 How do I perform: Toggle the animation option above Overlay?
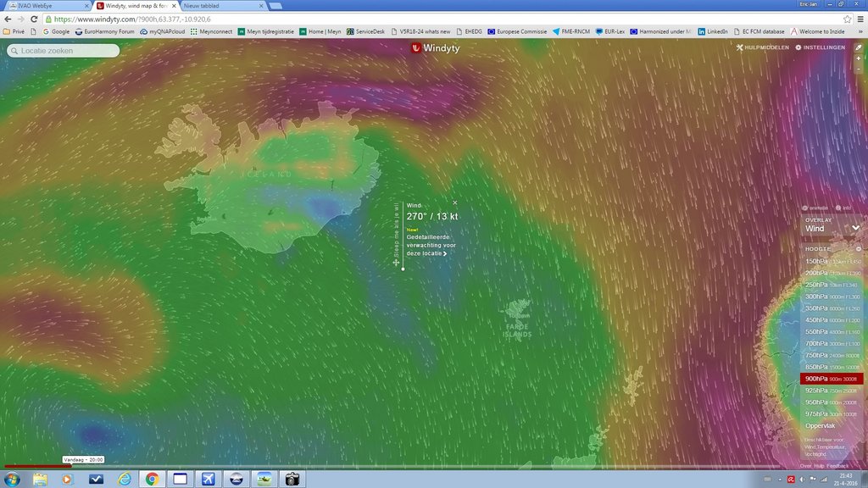[x=815, y=208]
